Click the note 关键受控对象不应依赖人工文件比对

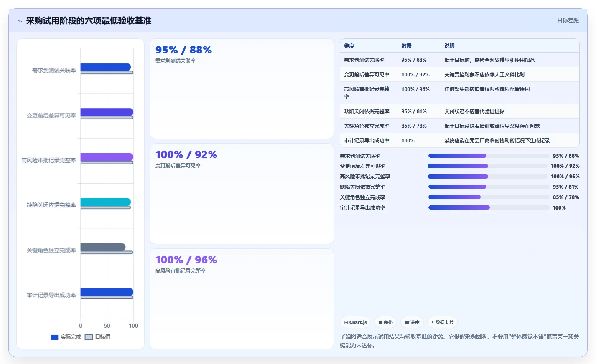pos(484,75)
